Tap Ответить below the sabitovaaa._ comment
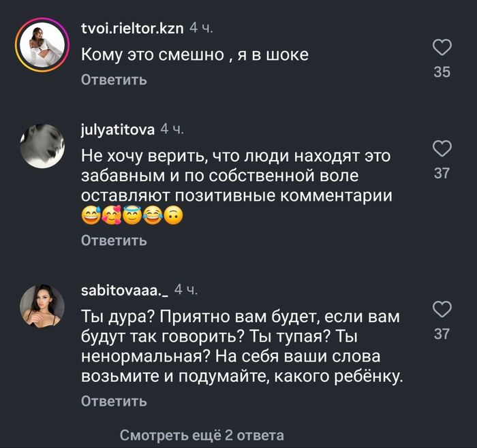 (x=114, y=402)
